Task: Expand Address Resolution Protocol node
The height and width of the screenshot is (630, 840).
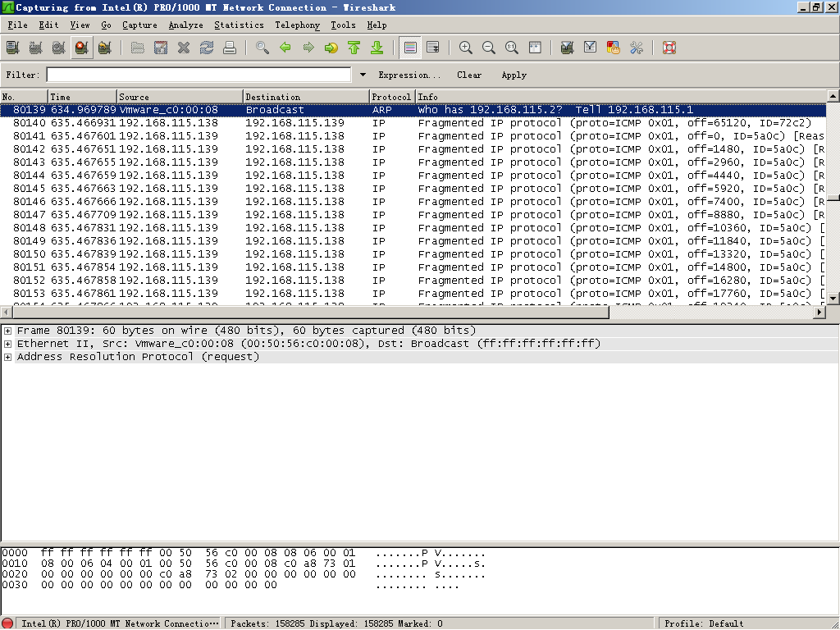Action: tap(8, 357)
